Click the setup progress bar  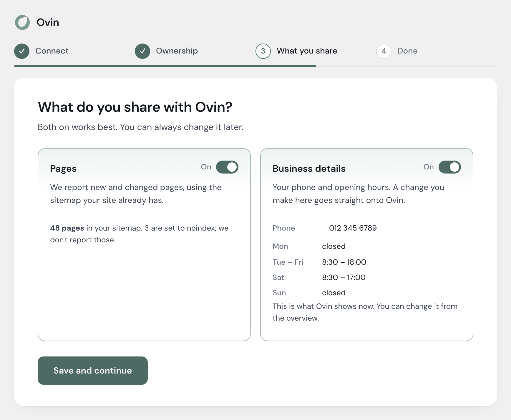tap(255, 66)
